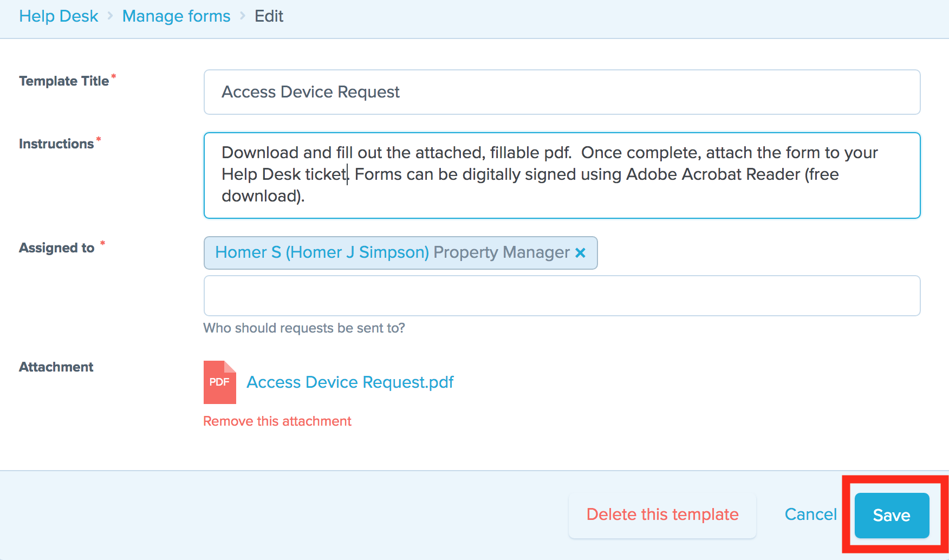
Task: Open Manage forms breadcrumb link
Action: (x=177, y=16)
